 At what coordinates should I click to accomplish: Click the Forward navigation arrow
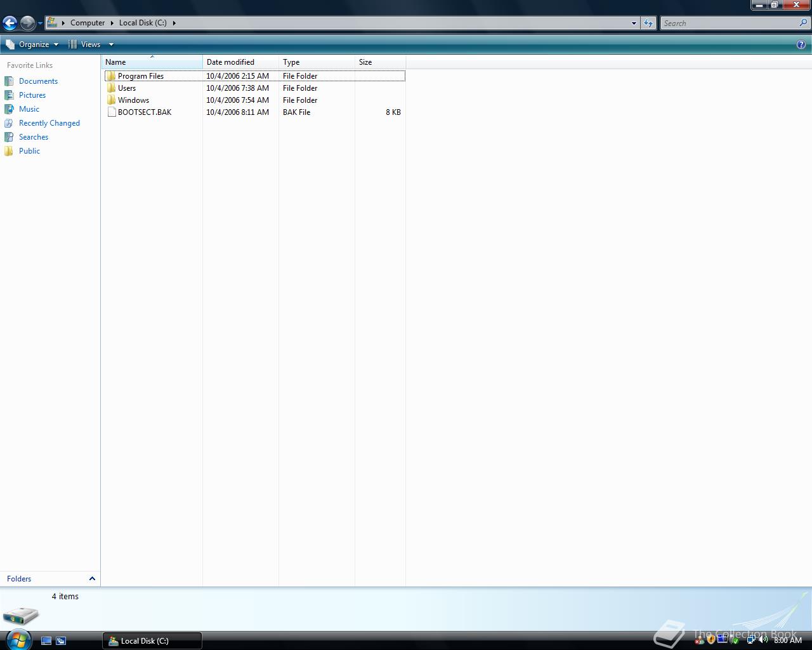(x=27, y=23)
